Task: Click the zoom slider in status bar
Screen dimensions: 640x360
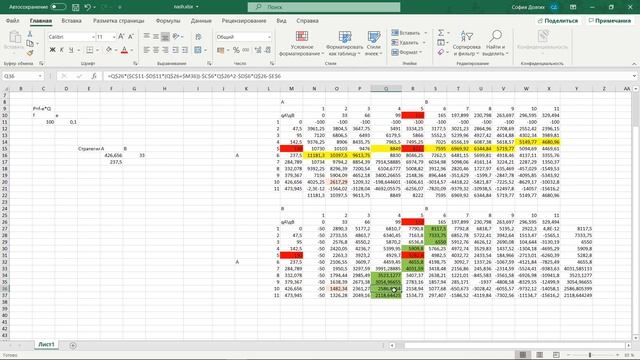Action: coord(590,355)
